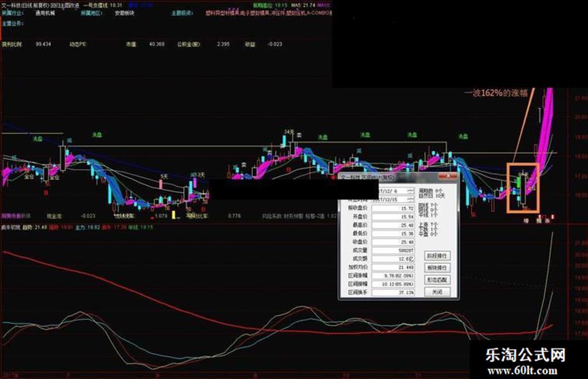Click the 最高价 field showing 25.48
The height and width of the screenshot is (379, 588).
pyautogui.click(x=393, y=225)
